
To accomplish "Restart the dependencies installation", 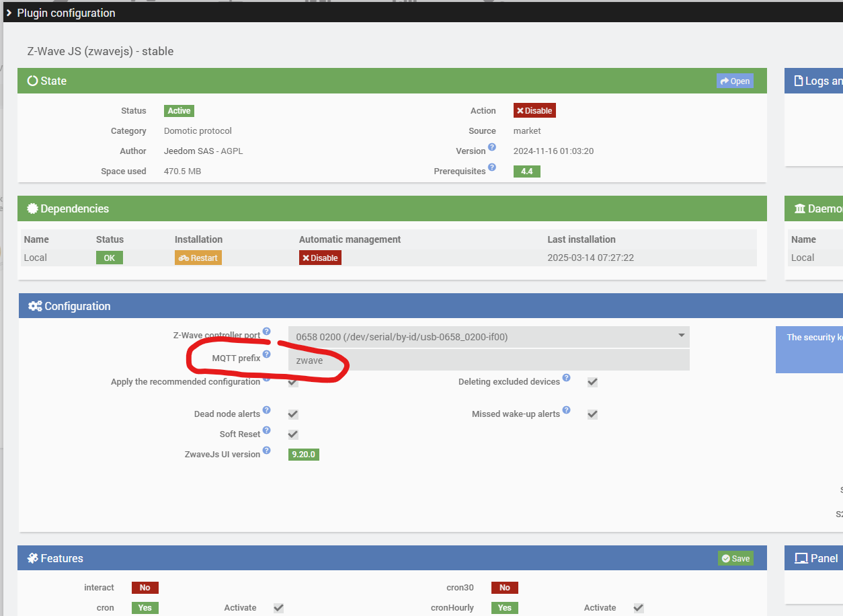I will [x=198, y=258].
